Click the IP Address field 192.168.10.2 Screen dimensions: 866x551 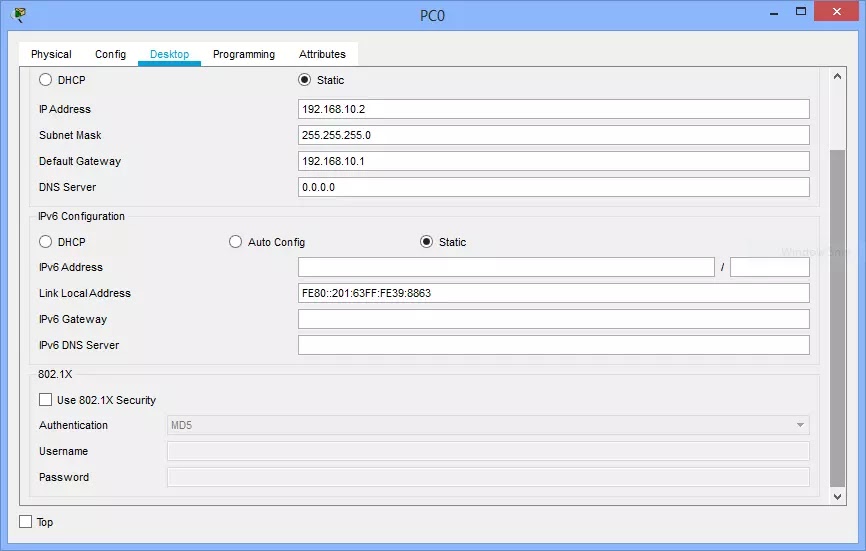click(x=553, y=109)
